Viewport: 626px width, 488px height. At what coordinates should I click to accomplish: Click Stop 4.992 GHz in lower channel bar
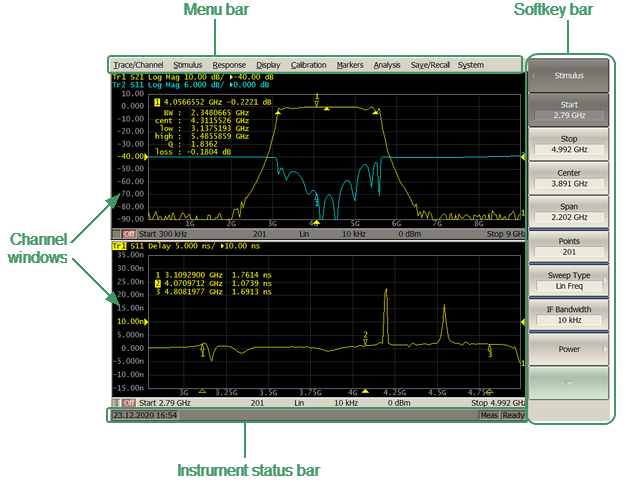[x=498, y=403]
